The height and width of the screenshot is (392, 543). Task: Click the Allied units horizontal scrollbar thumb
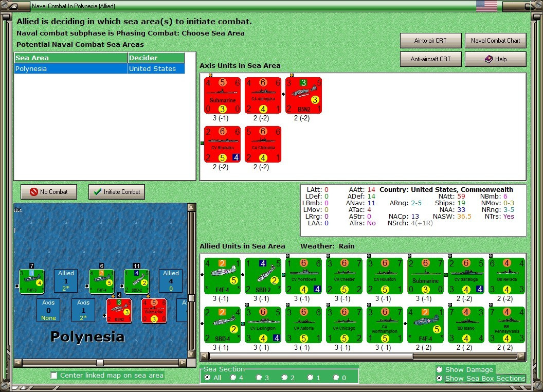point(311,356)
